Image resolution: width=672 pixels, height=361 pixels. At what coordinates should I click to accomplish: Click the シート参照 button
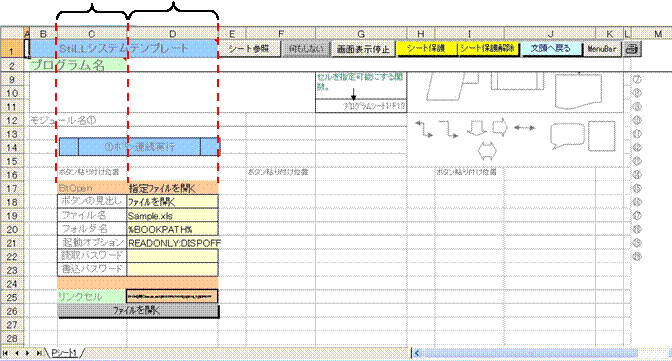coord(249,49)
